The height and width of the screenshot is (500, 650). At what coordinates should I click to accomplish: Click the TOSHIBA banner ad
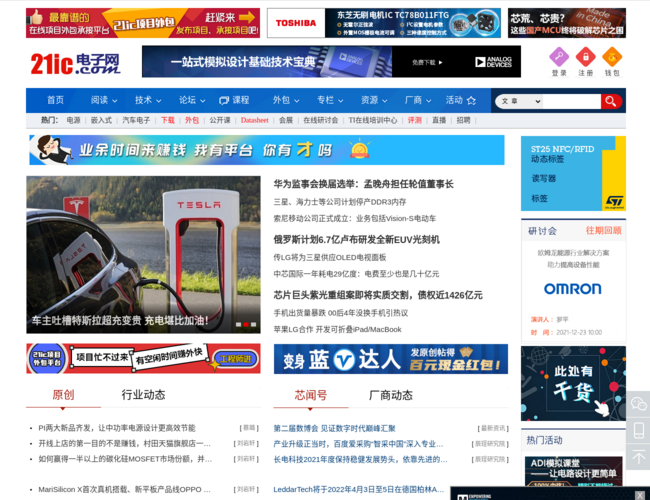pos(384,23)
